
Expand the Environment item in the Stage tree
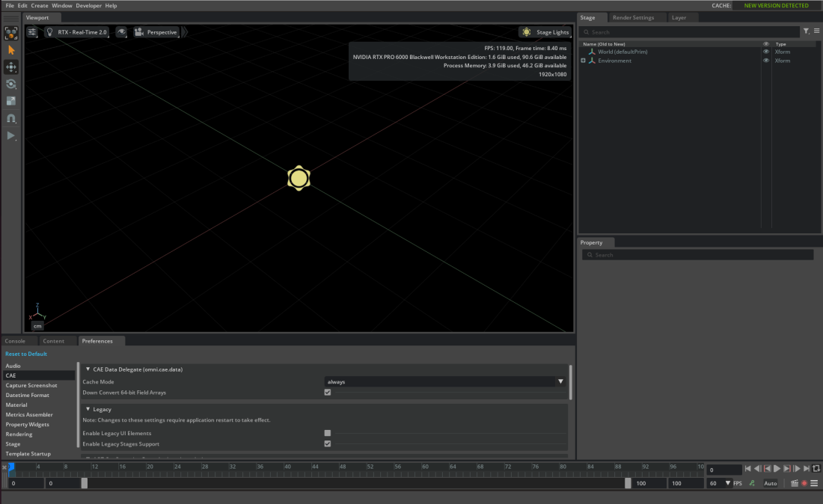(x=584, y=61)
